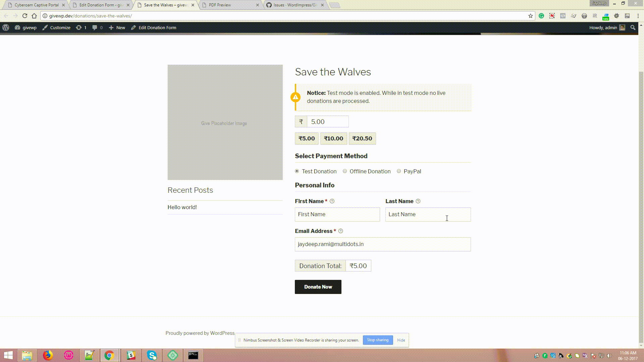Click the donation amount input field

pos(328,122)
